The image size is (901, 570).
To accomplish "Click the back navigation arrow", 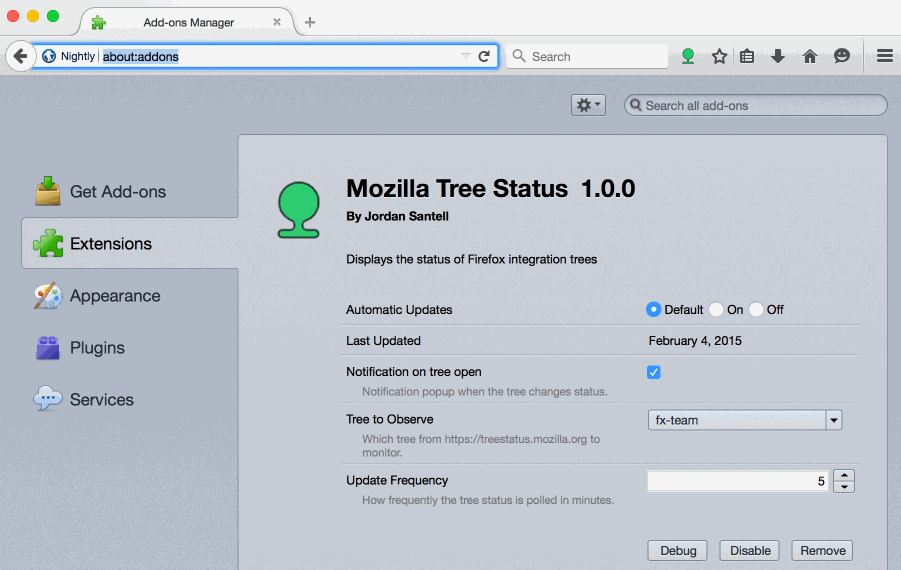I will 21,56.
